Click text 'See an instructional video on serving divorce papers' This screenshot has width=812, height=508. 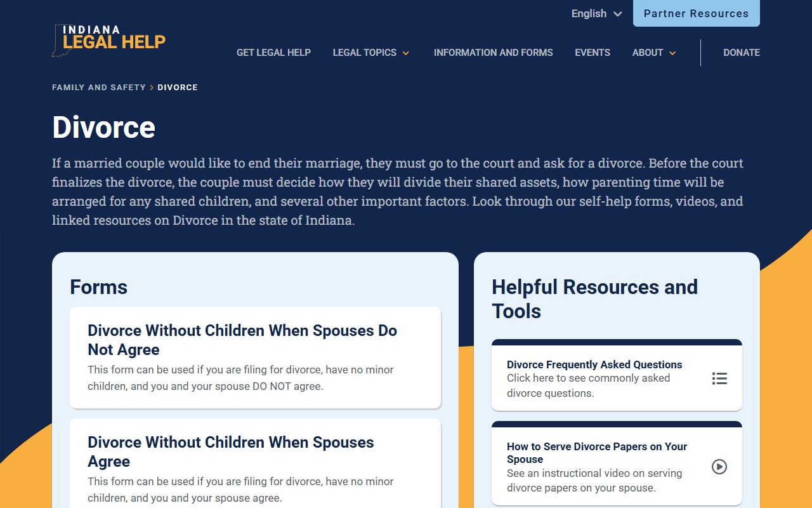tap(594, 481)
